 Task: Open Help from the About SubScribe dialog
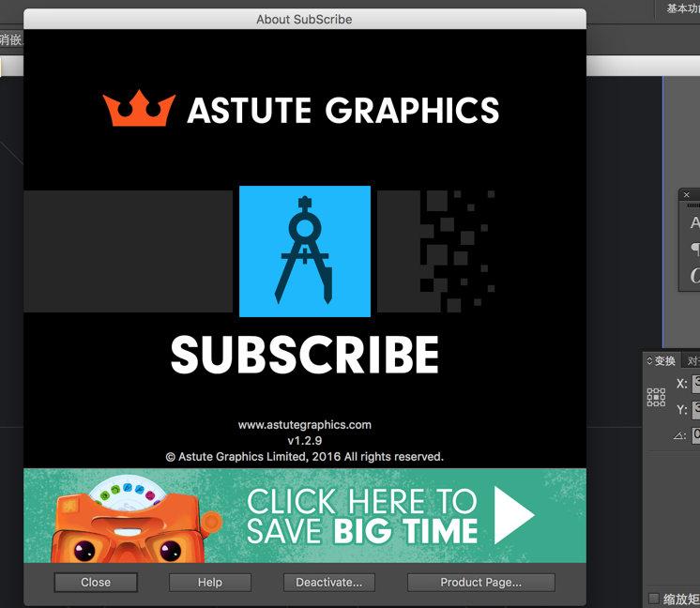tap(210, 583)
